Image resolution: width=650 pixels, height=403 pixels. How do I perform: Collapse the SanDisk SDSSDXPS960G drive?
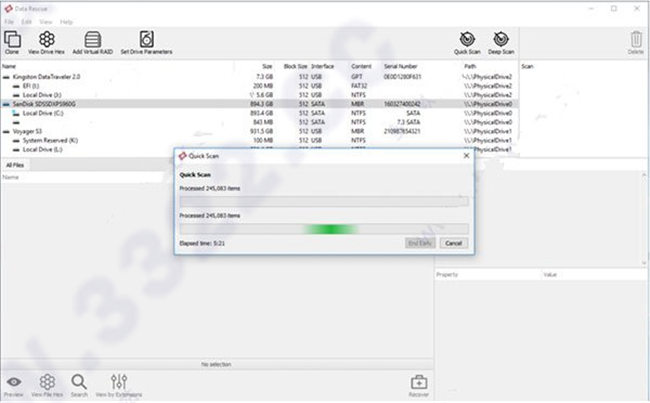[x=6, y=104]
